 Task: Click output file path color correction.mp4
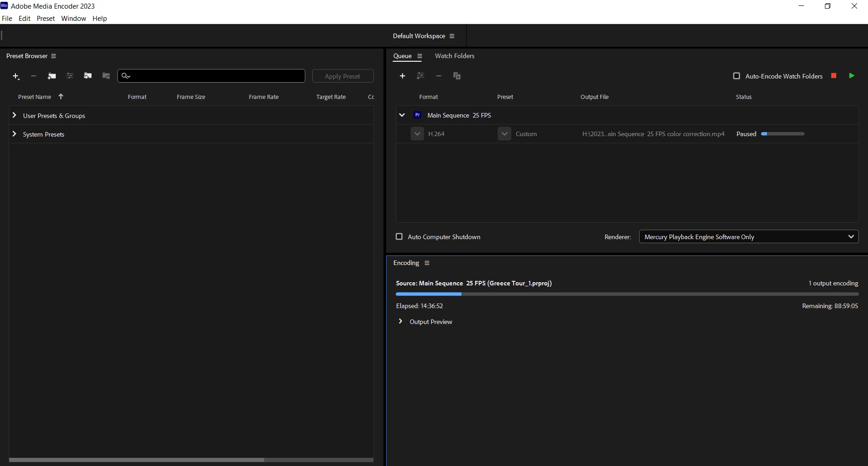654,134
